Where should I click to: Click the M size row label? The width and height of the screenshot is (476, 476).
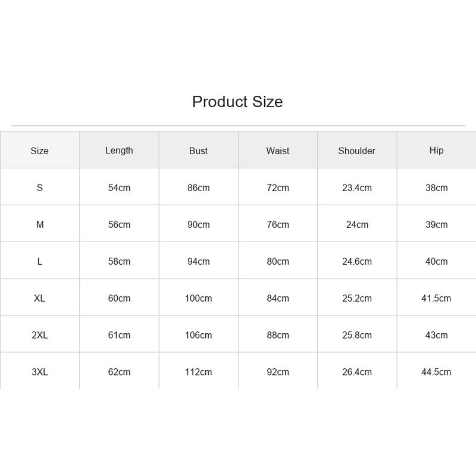(x=40, y=225)
